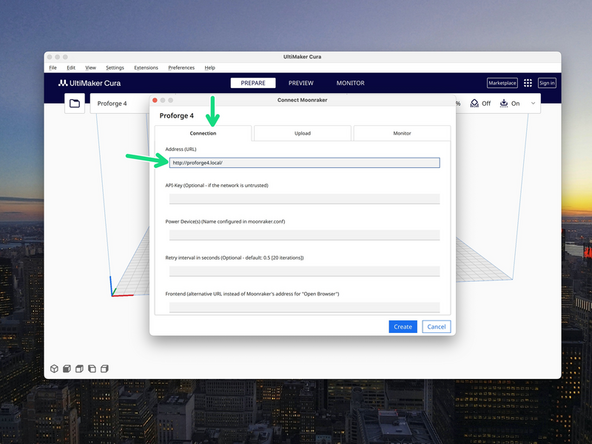592x444 pixels.
Task: Select the left side view cube icon
Action: [92, 368]
